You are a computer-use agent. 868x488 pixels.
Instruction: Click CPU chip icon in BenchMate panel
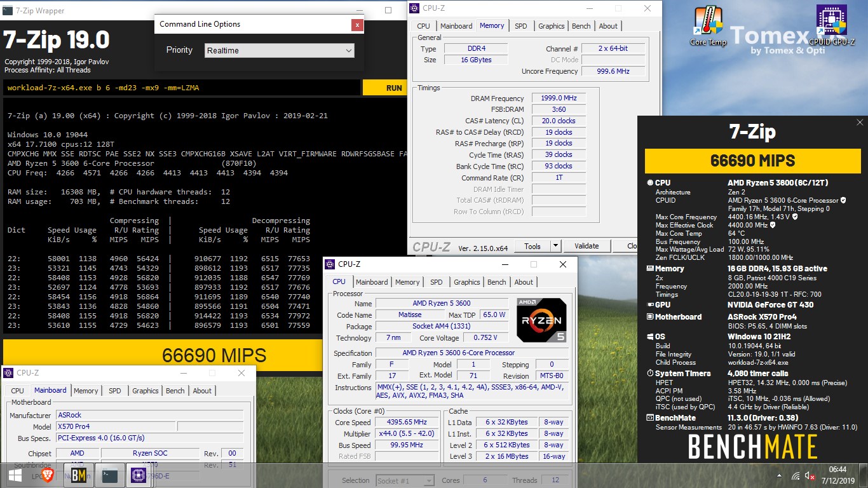coord(650,183)
